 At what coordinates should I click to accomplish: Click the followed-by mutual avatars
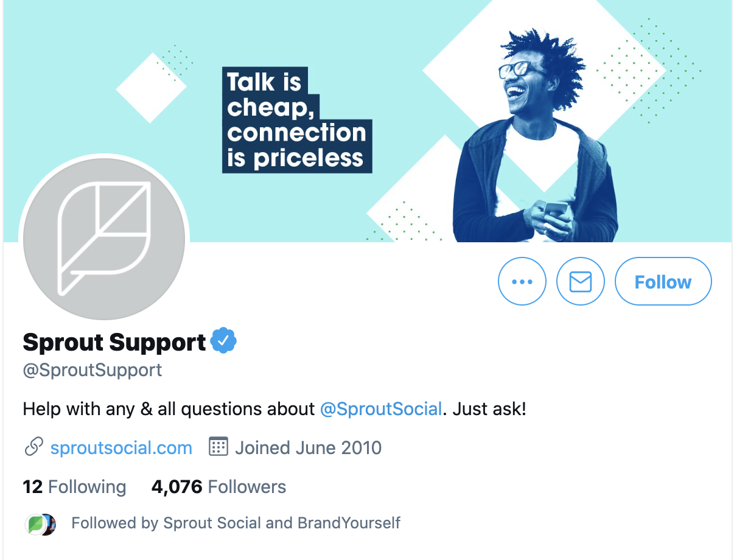41,523
